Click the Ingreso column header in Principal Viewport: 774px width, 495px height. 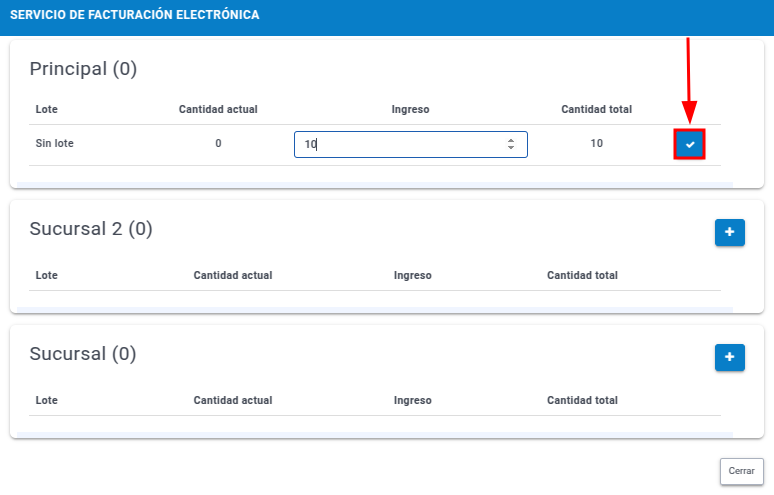pyautogui.click(x=410, y=109)
